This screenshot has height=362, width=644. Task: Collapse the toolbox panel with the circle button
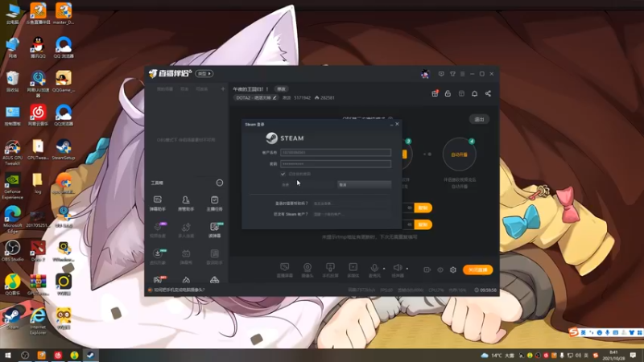[220, 183]
